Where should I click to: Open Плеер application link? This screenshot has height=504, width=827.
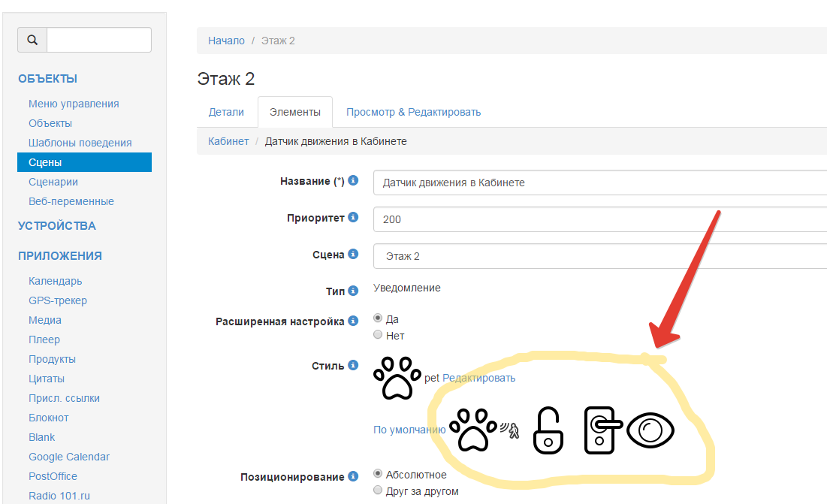[x=44, y=340]
